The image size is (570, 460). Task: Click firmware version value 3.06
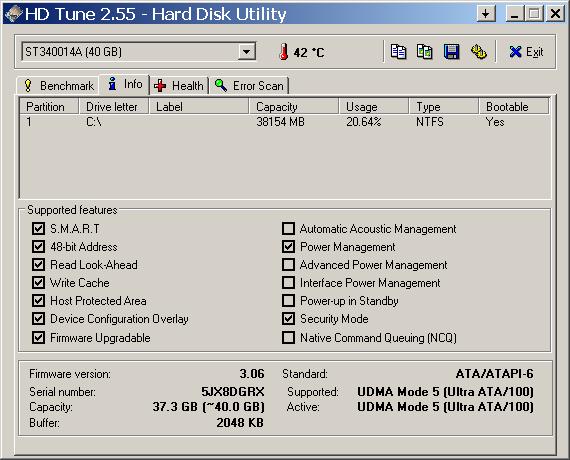[x=252, y=373]
